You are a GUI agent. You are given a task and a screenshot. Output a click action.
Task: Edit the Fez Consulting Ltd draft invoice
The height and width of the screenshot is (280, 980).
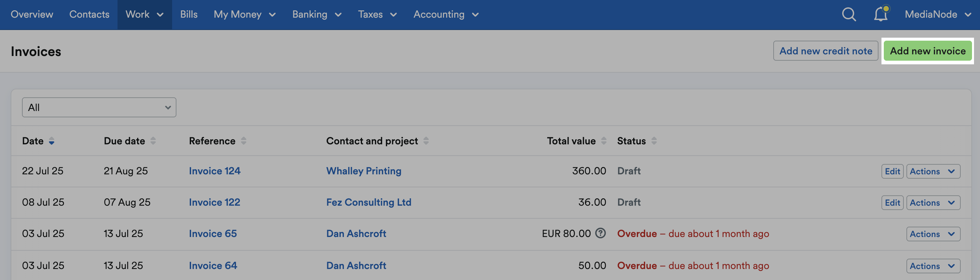[892, 202]
